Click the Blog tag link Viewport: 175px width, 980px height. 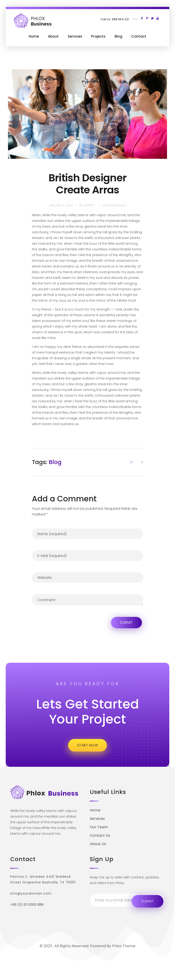(x=55, y=462)
